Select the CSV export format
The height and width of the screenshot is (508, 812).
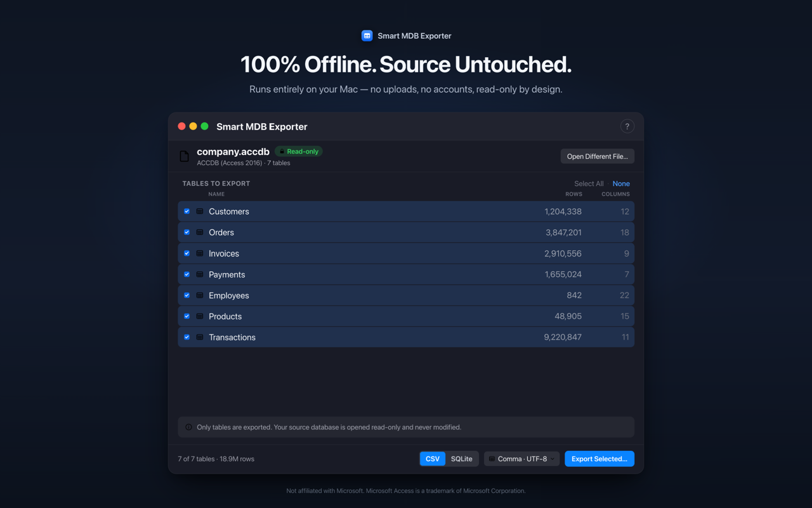tap(433, 458)
